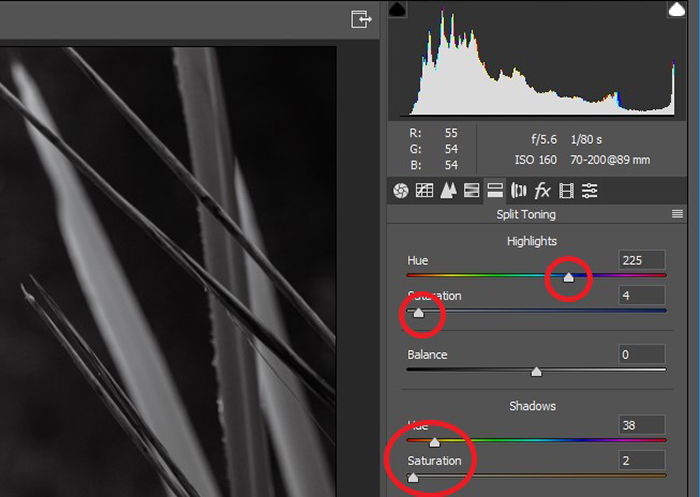Click the Highlights Hue slider handle
700x497 pixels.
pyautogui.click(x=568, y=277)
